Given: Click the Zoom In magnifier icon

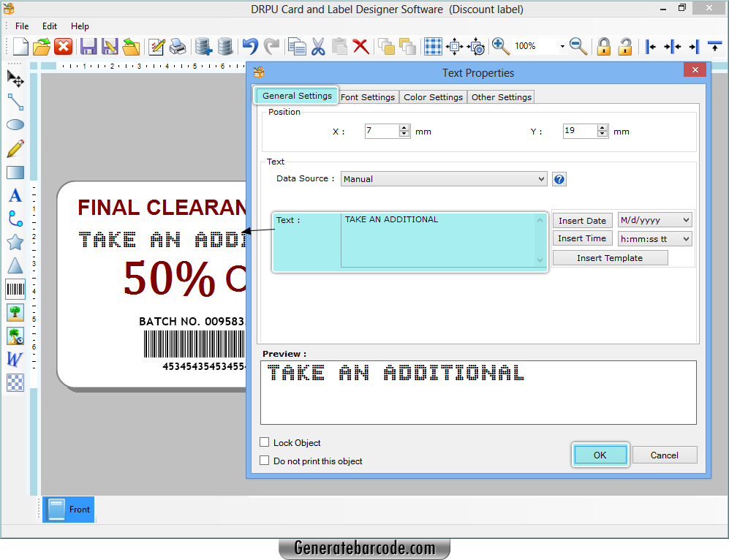Looking at the screenshot, I should pyautogui.click(x=501, y=45).
